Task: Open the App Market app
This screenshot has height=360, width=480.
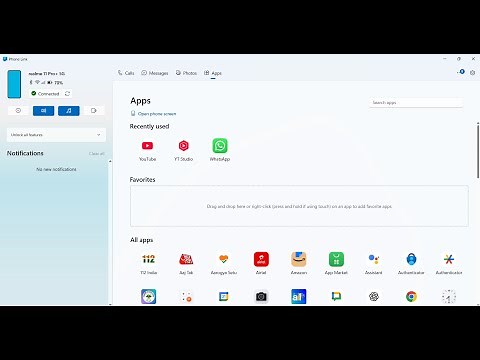Action: click(x=336, y=259)
